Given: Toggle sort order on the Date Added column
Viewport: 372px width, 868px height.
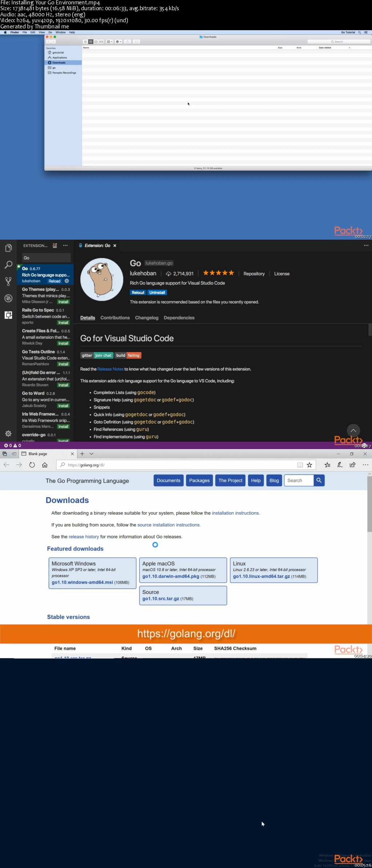Looking at the screenshot, I should (334, 48).
